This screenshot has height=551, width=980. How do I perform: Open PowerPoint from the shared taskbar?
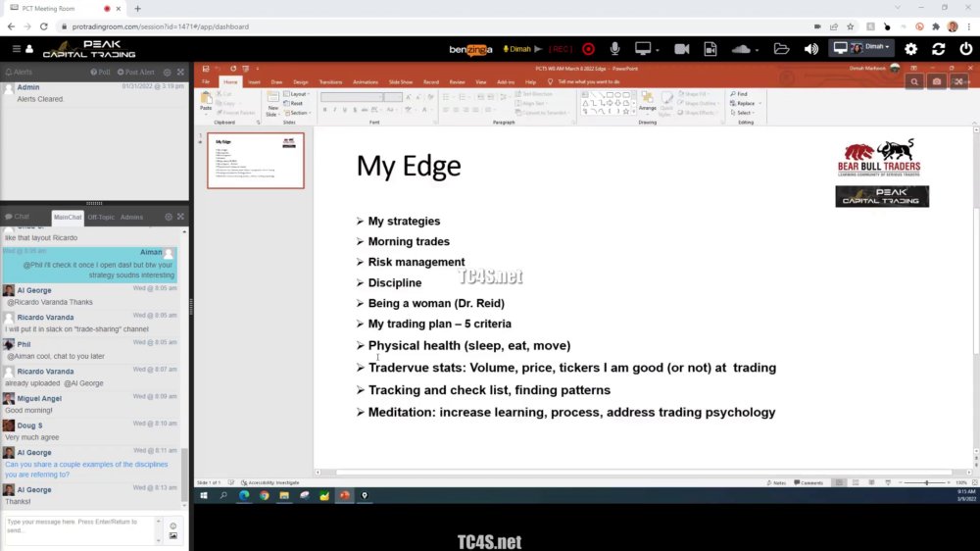pos(344,495)
